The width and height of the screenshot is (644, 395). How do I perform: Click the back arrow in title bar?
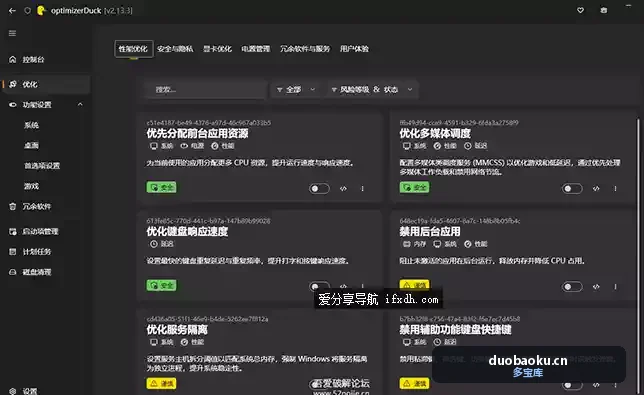click(12, 11)
